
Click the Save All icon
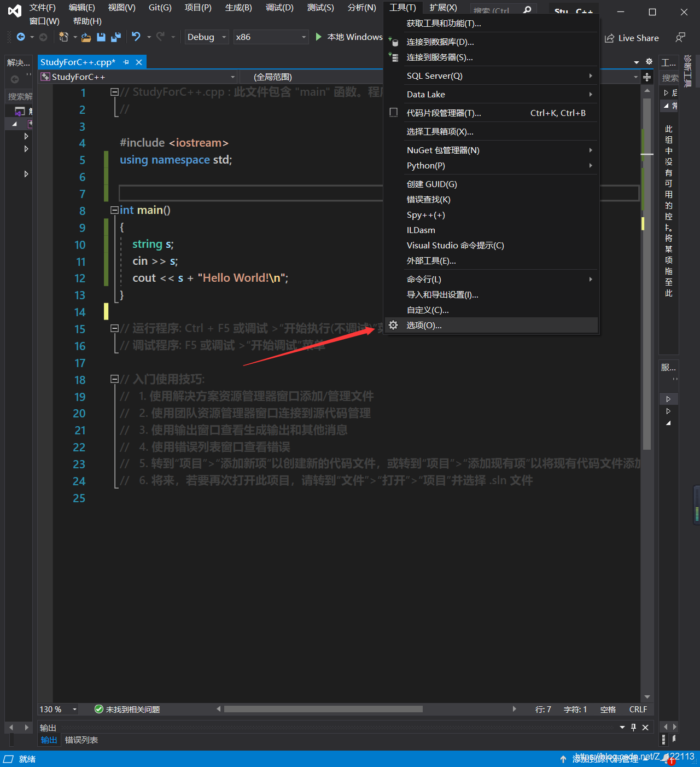[116, 37]
